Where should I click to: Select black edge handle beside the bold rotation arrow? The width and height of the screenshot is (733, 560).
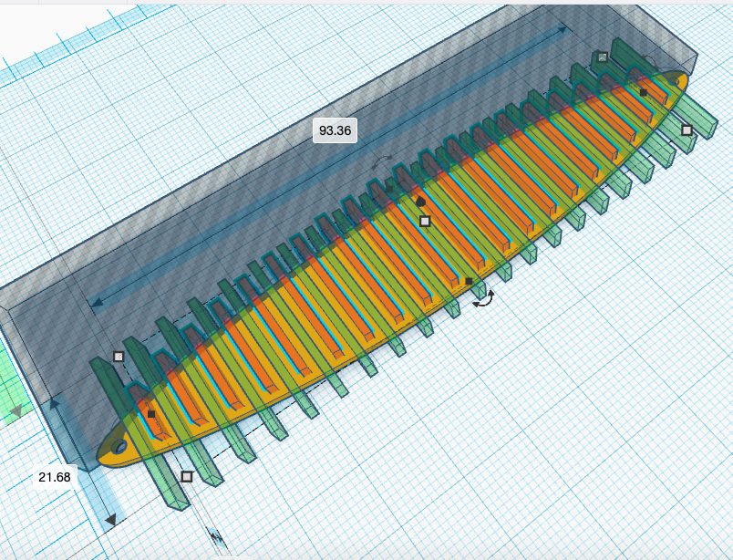coord(469,281)
